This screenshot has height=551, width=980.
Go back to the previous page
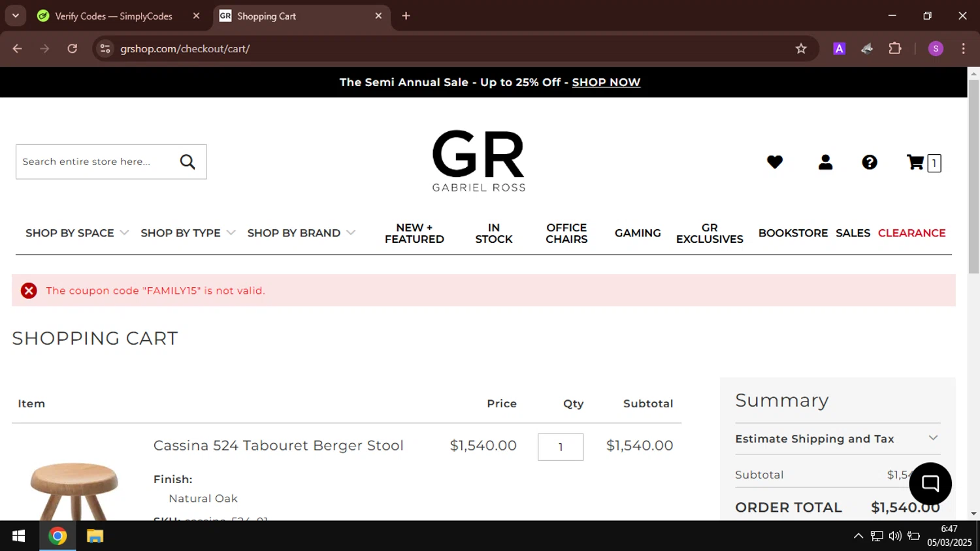coord(18,48)
